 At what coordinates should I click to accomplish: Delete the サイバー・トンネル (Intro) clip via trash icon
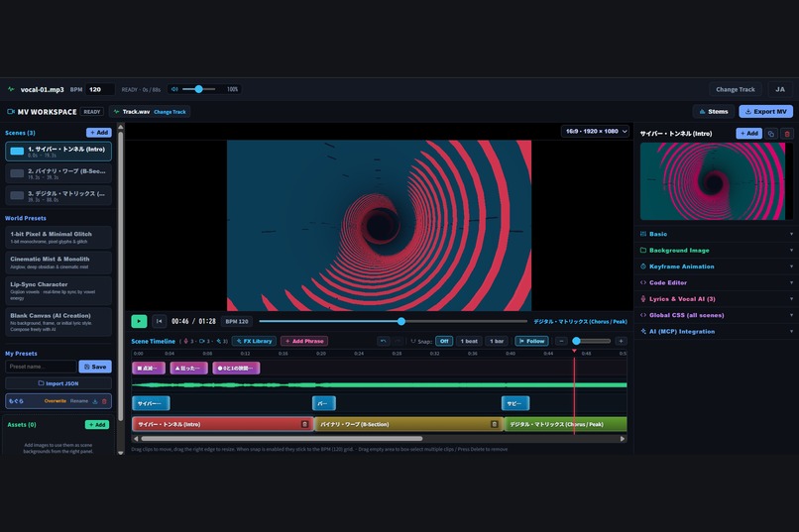click(304, 424)
